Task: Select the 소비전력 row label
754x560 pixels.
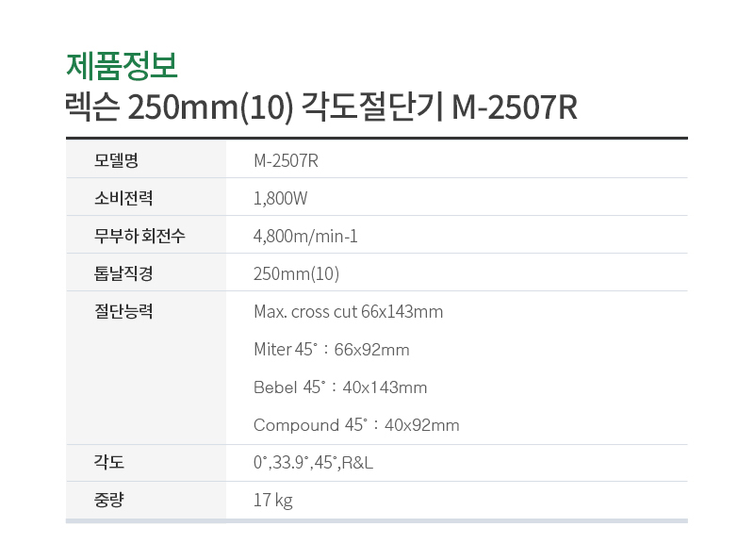Action: click(x=123, y=198)
